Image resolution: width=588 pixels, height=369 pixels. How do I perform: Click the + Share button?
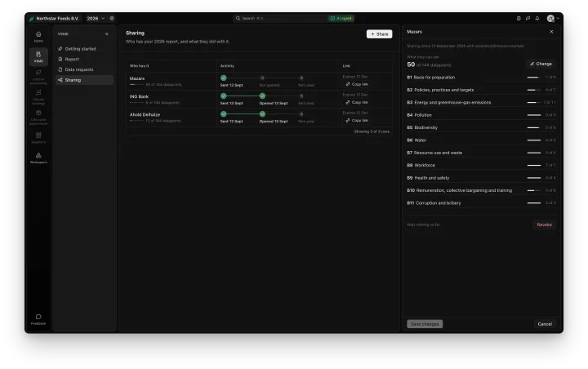point(379,34)
